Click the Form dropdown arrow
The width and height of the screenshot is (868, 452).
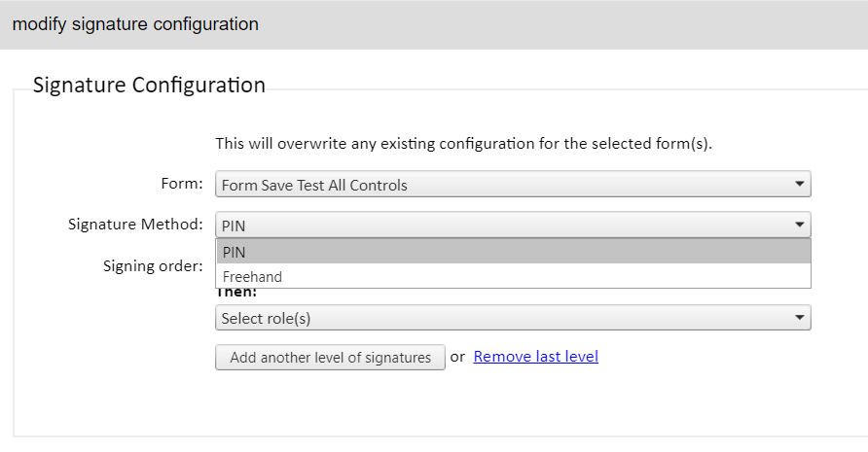coord(799,184)
